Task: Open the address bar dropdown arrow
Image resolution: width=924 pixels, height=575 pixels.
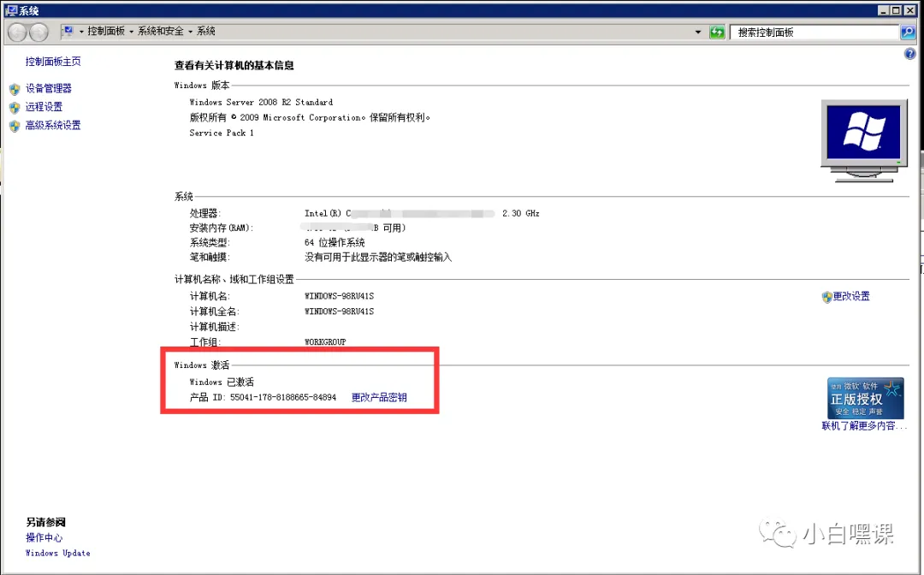Action: 698,31
